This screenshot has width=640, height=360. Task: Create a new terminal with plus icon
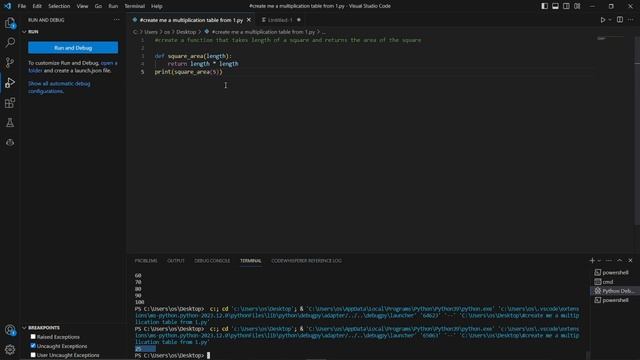pyautogui.click(x=592, y=260)
